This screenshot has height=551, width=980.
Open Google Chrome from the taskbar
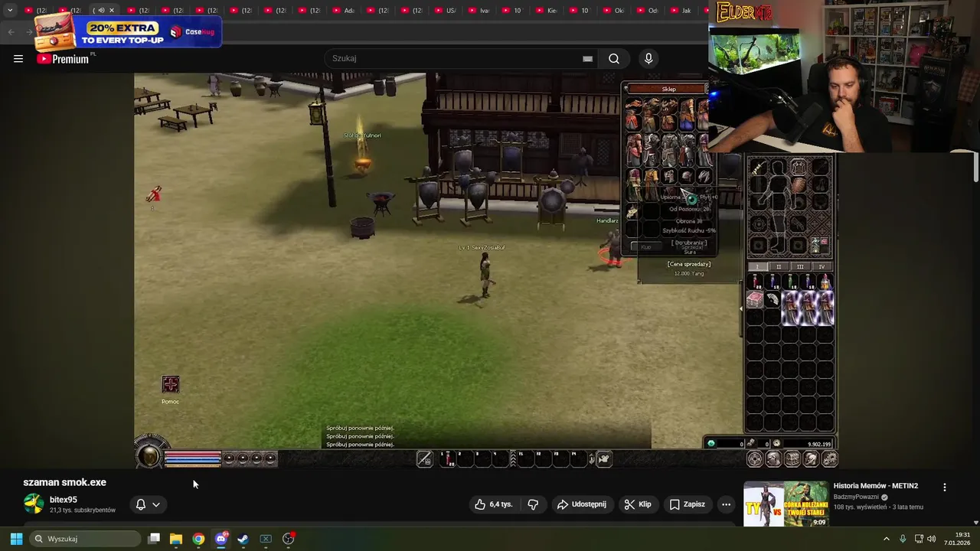[198, 539]
